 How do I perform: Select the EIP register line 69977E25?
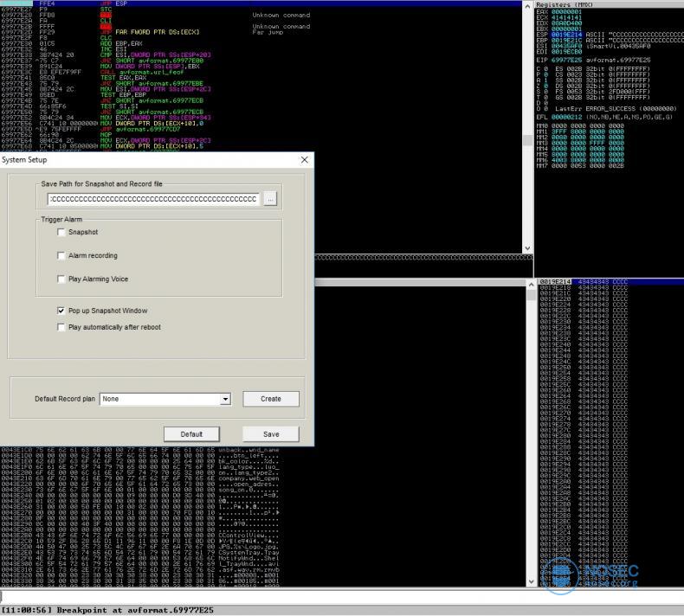pyautogui.click(x=593, y=60)
